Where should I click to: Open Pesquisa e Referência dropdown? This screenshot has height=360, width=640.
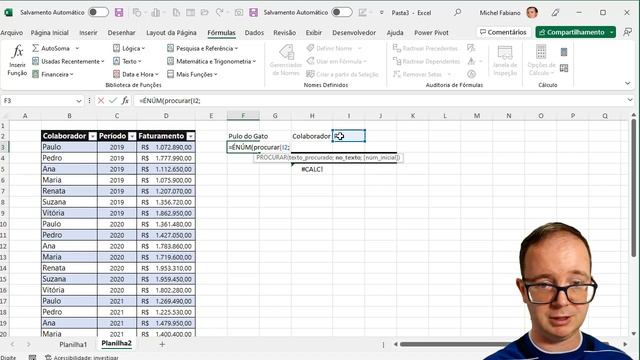coord(202,48)
